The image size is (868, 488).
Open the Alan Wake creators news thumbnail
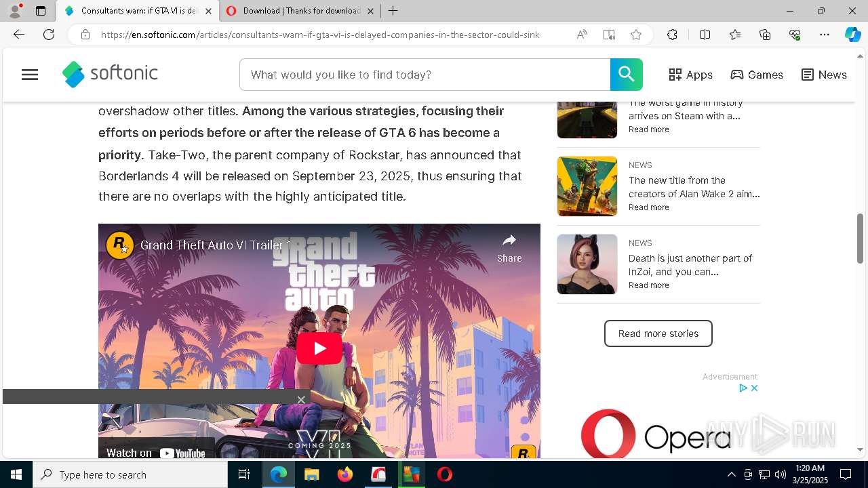[x=587, y=186]
